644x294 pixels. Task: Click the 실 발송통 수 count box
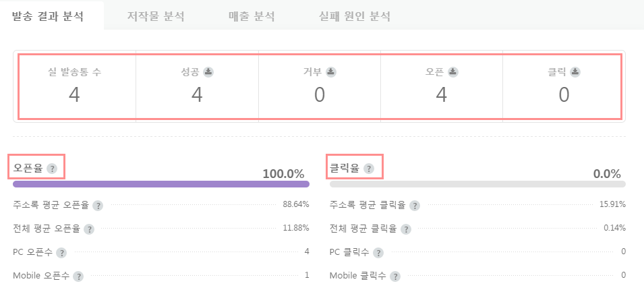click(x=75, y=86)
